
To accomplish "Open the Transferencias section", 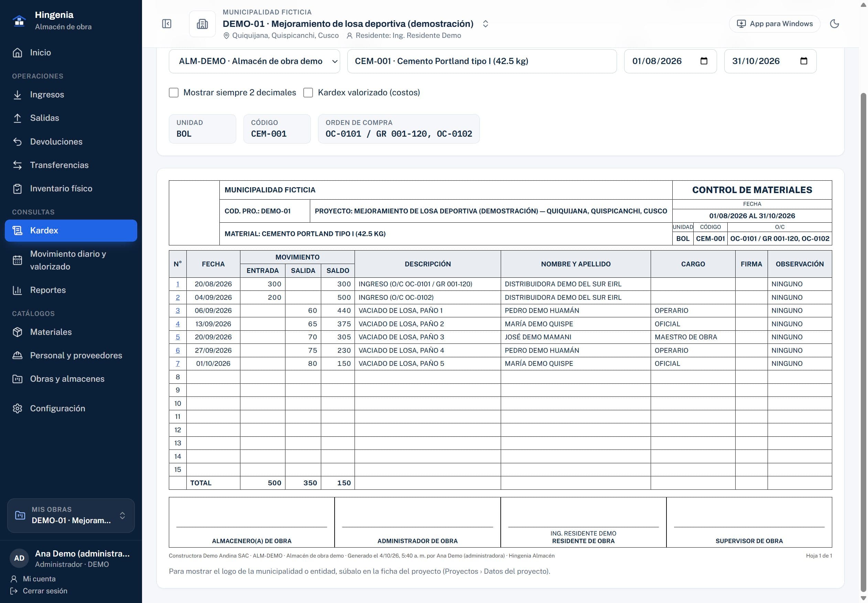I will coord(71,165).
